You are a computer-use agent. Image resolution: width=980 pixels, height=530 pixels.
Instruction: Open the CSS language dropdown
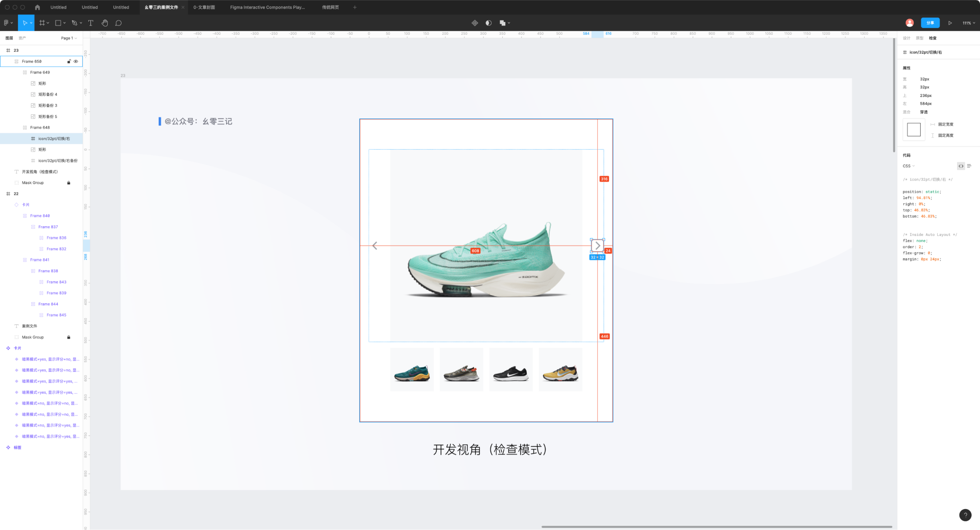coord(909,166)
